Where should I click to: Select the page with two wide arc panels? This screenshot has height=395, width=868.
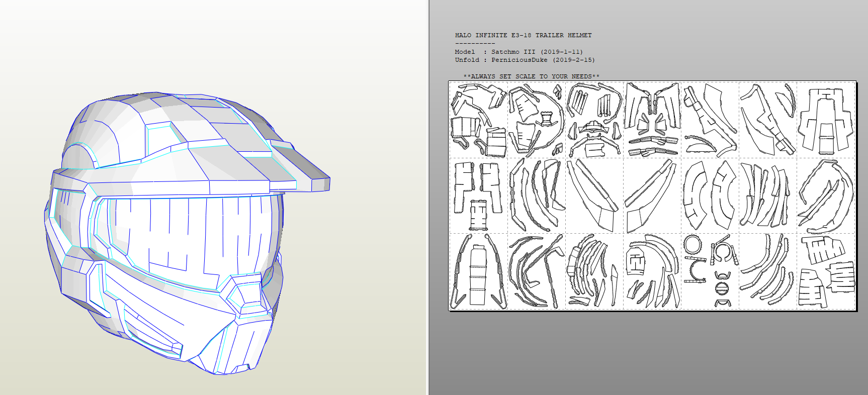pos(710,195)
